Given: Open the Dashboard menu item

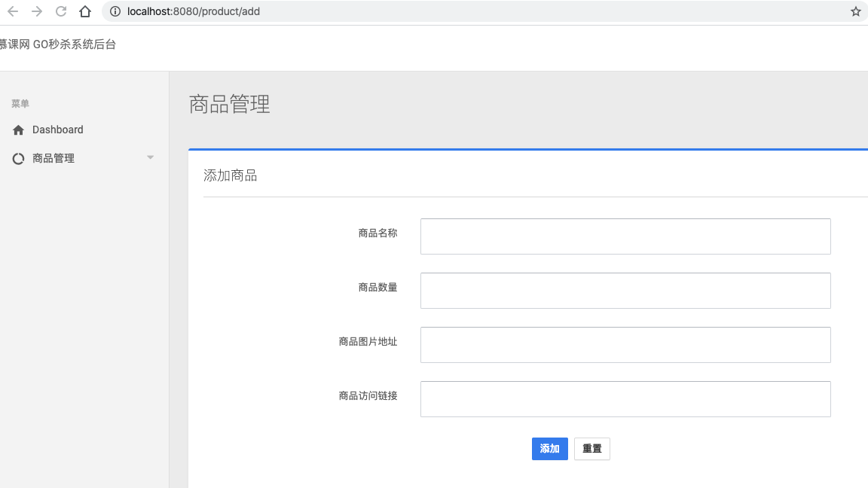Looking at the screenshot, I should coord(57,130).
